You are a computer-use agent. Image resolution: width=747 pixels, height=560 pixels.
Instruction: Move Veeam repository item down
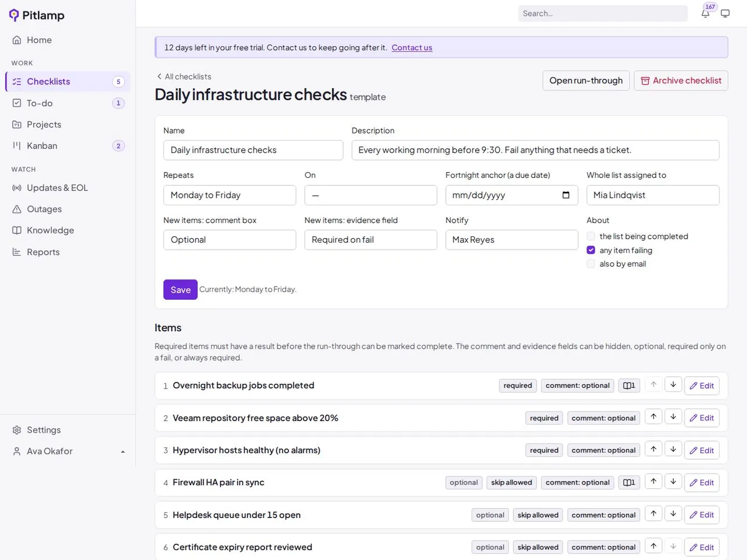673,417
